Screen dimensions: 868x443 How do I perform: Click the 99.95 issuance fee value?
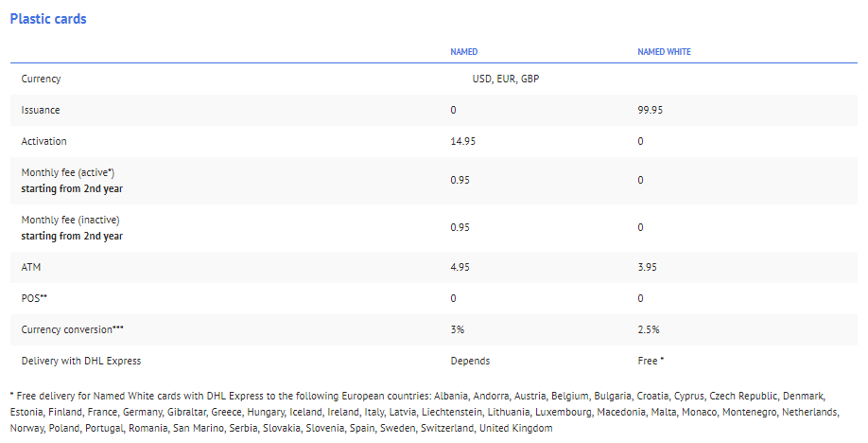(x=650, y=110)
